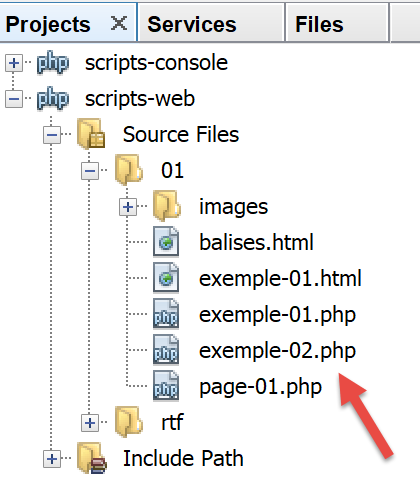The width and height of the screenshot is (420, 501).
Task: Click the scripts-console PHP project icon
Action: click(x=53, y=62)
